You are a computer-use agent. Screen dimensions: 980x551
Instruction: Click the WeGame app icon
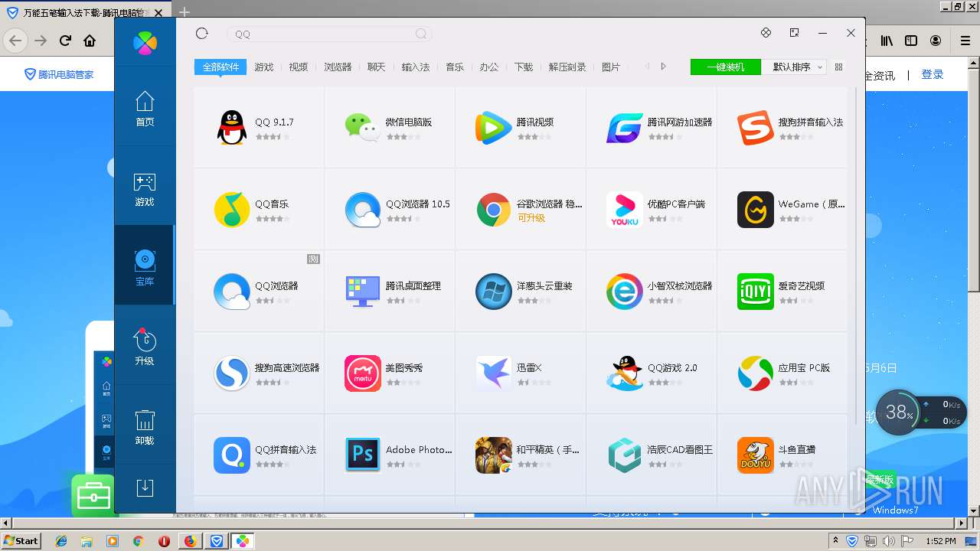(x=756, y=209)
